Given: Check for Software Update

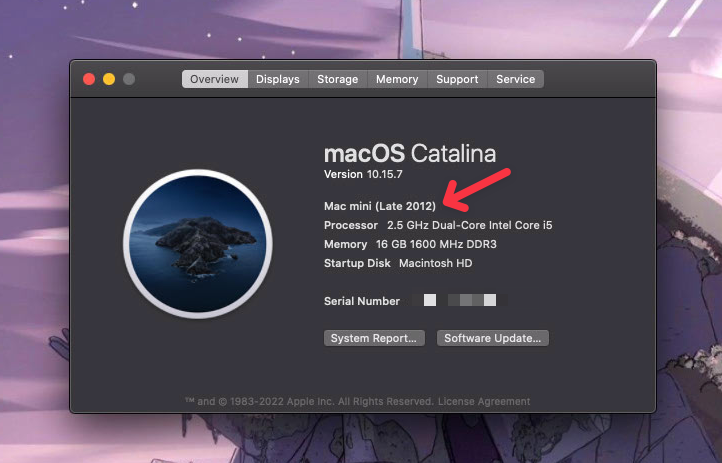Looking at the screenshot, I should (x=493, y=338).
